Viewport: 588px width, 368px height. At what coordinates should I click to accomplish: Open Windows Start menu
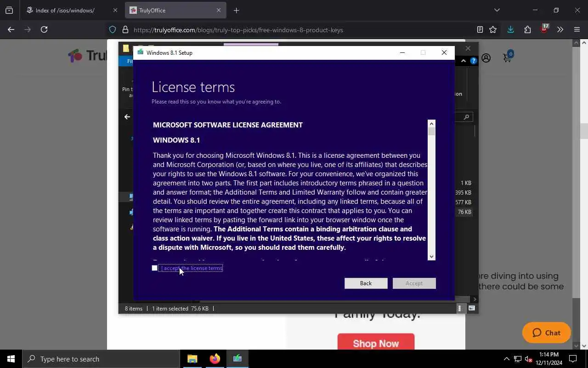coord(11,359)
